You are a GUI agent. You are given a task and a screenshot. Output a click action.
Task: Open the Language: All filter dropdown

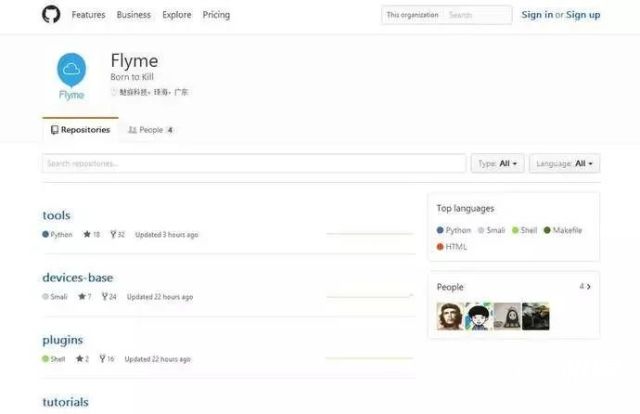[564, 164]
